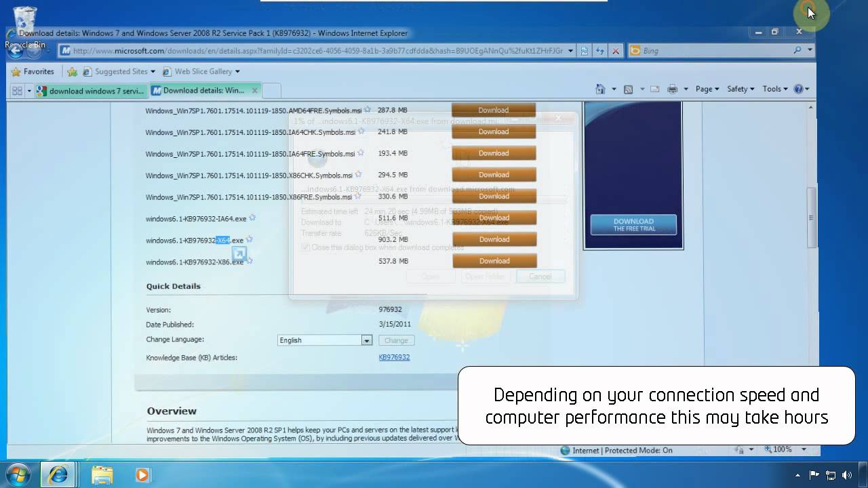Click the compatibility view icon in address bar
This screenshot has height=488, width=868.
[585, 51]
